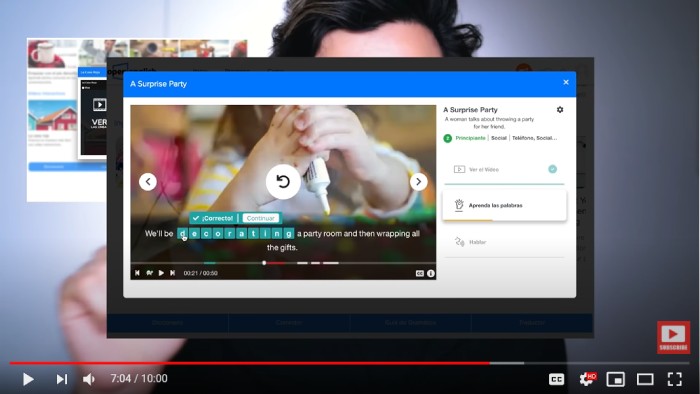
Task: Click the Ver el Video completed checkmark
Action: pyautogui.click(x=552, y=169)
